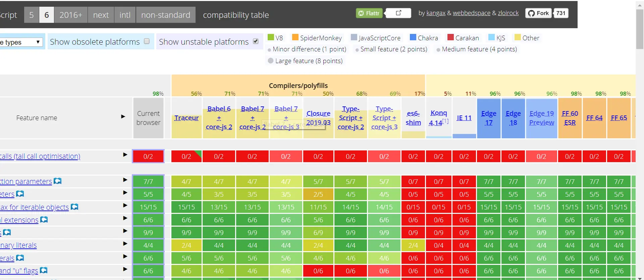This screenshot has height=280, width=644.
Task: Open the Edge 18 column link
Action: (513, 118)
